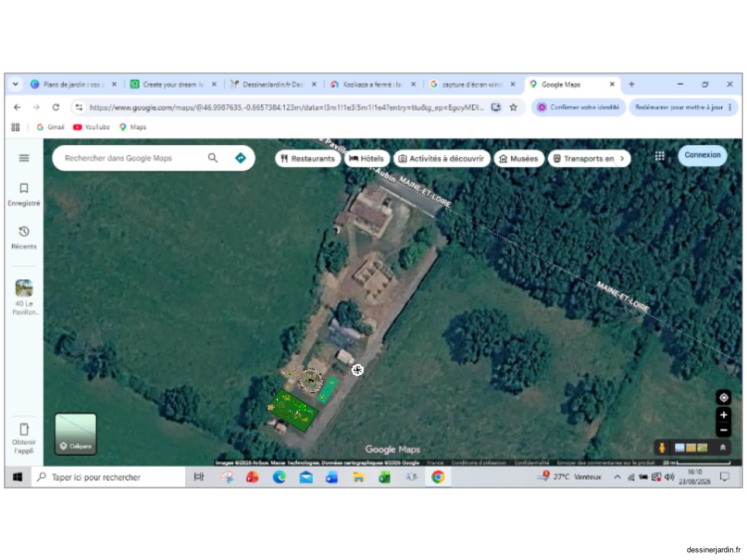Zoom out with the minus button
The height and width of the screenshot is (560, 747).
(x=724, y=430)
